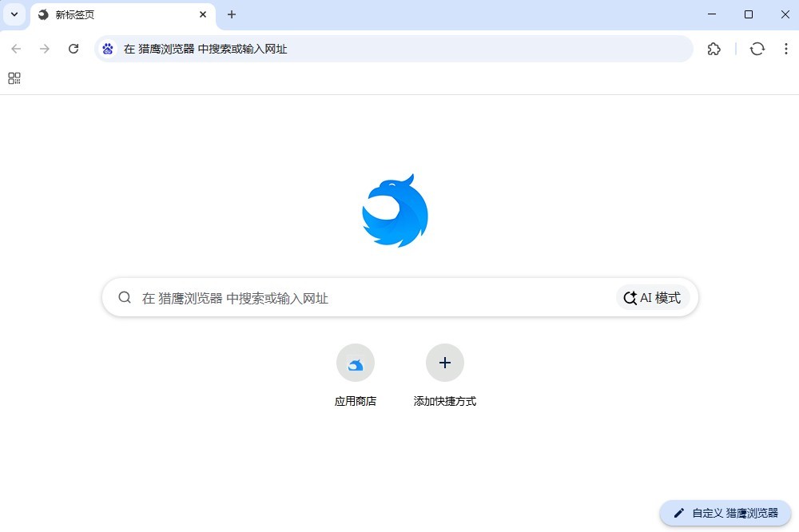Open the tab search dropdown arrow
This screenshot has width=799, height=532.
[x=14, y=14]
